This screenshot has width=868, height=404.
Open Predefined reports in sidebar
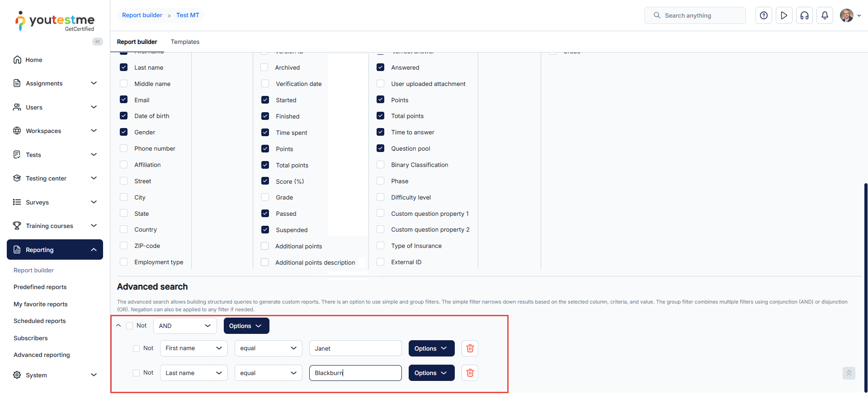[40, 287]
